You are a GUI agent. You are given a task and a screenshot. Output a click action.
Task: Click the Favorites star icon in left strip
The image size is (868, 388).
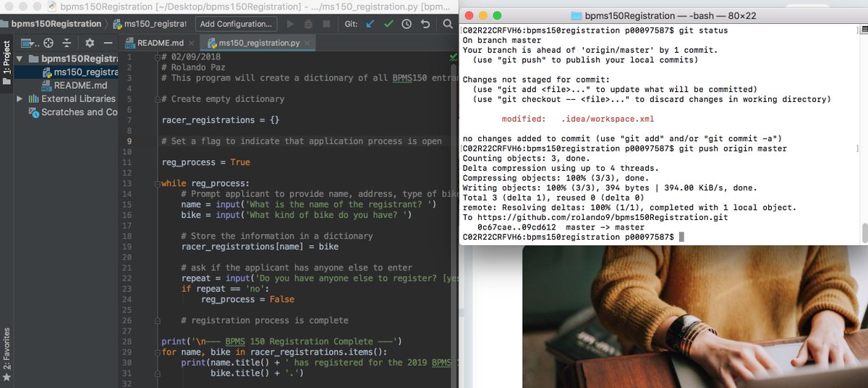(x=7, y=378)
